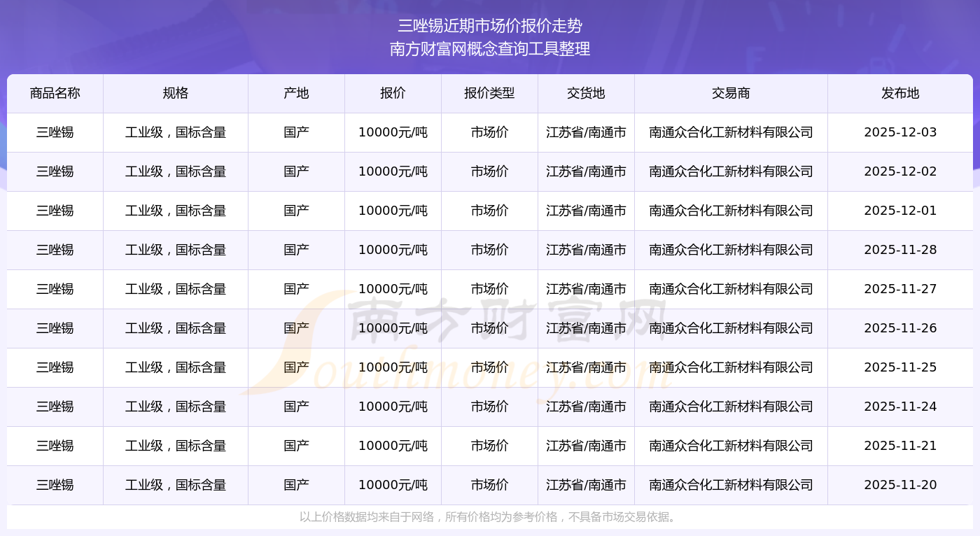
Task: Click the 交货地 column header
Action: (x=587, y=93)
